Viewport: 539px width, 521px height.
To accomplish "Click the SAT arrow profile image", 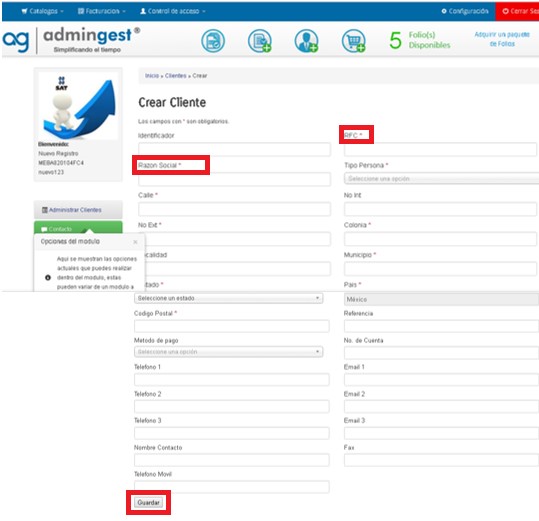I will pos(78,106).
